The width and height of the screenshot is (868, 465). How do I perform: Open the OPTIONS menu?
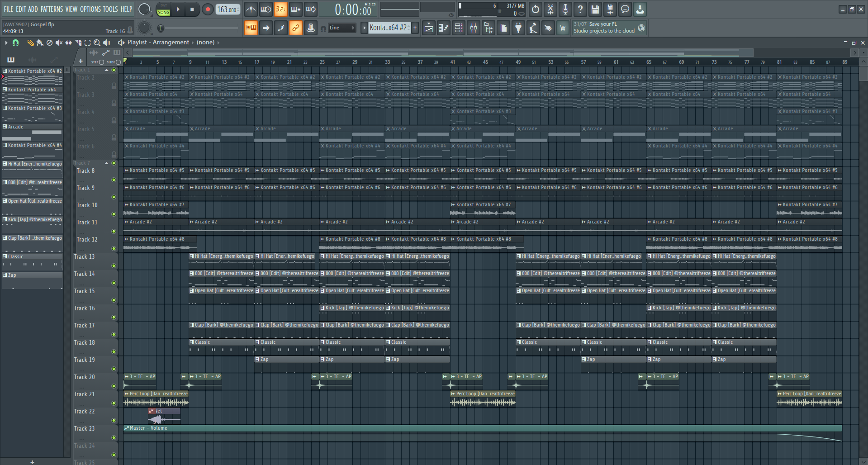click(x=90, y=9)
